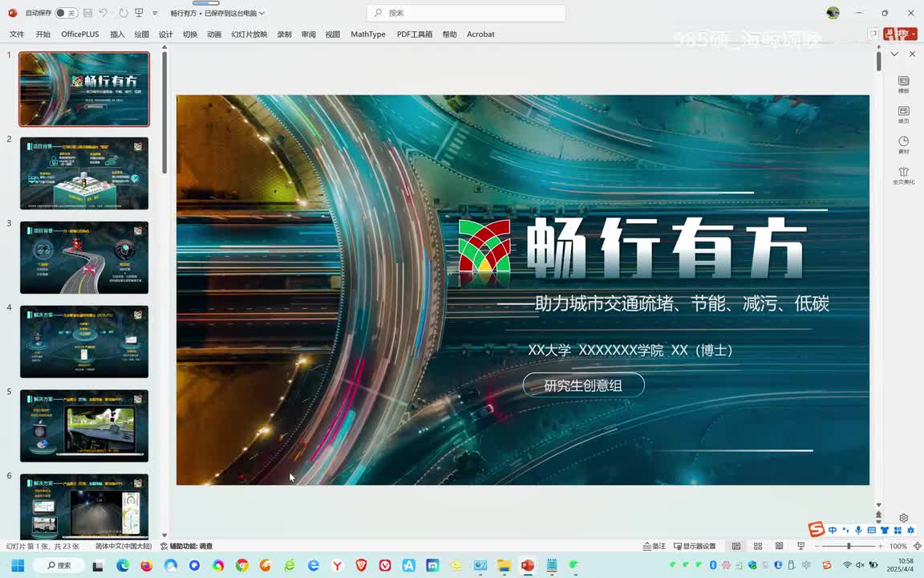Viewport: 924px width, 578px height.
Task: Start slideshow from beginning via quick access icon
Action: tap(139, 12)
